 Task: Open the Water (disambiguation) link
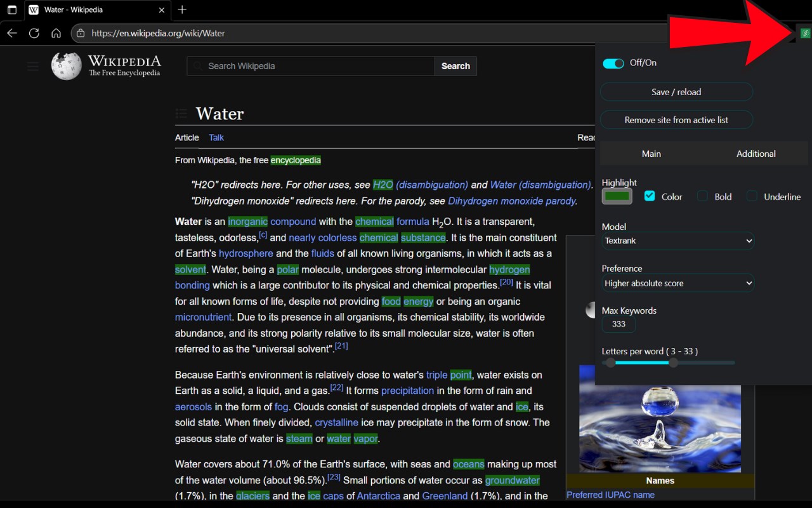point(540,185)
